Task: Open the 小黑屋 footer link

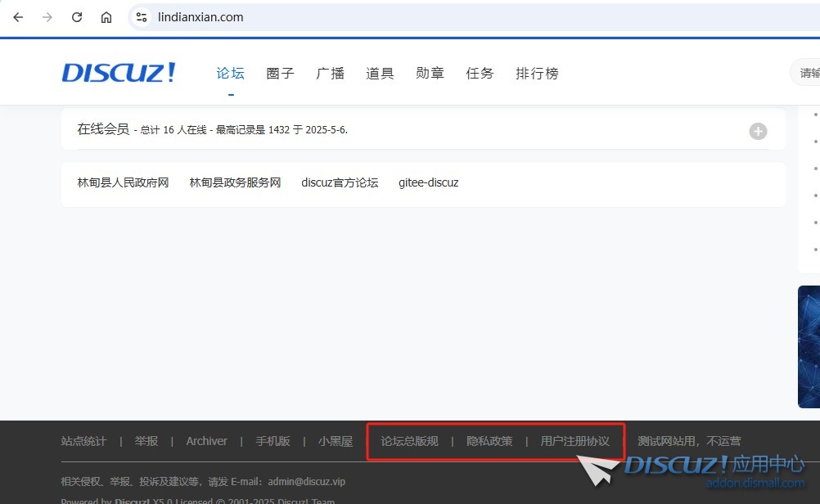Action: point(336,441)
